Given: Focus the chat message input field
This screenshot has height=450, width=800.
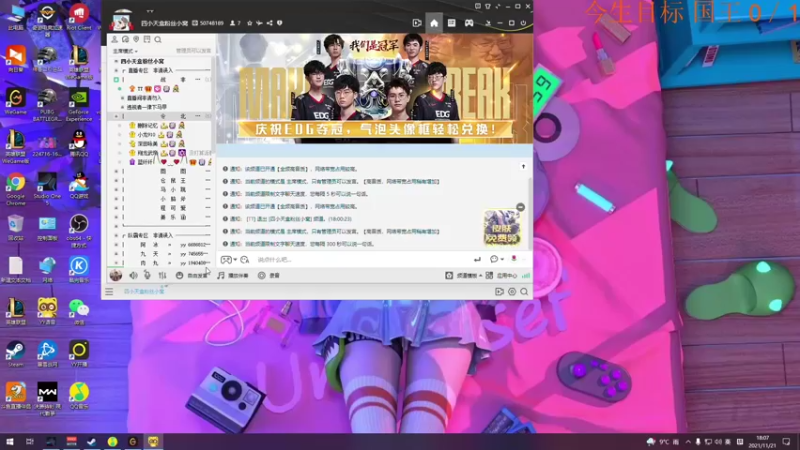Looking at the screenshot, I should point(362,260).
